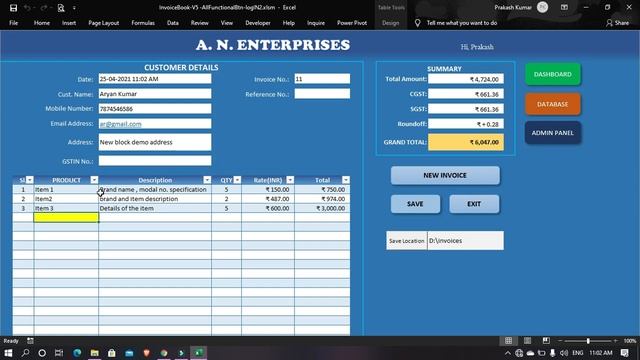This screenshot has height=360, width=640.
Task: Open the QTY column filter dropdown
Action: click(237, 180)
